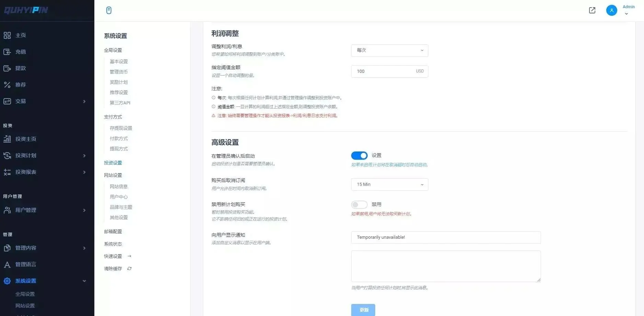644x316 pixels.
Task: Click the 充值 deposit icon
Action: pos(7,52)
